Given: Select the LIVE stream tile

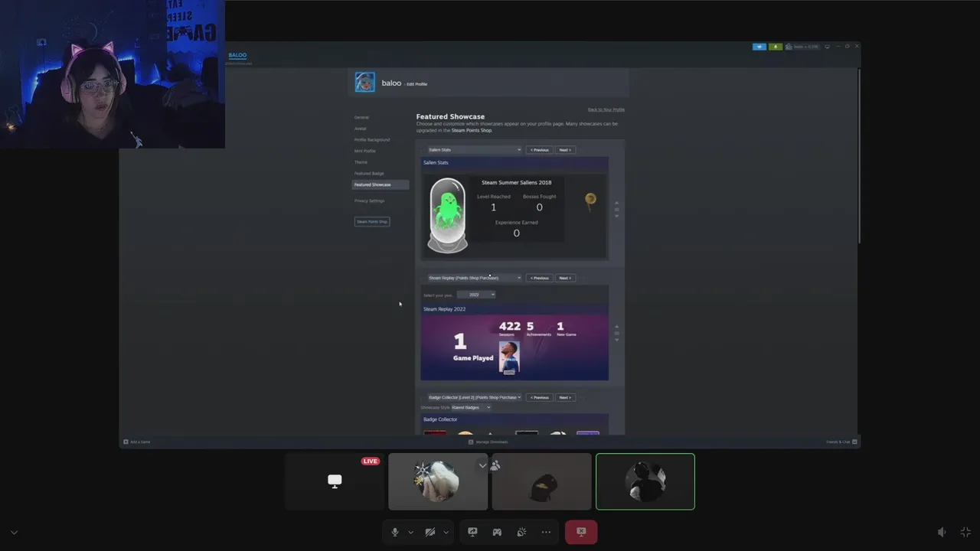Looking at the screenshot, I should (x=335, y=481).
